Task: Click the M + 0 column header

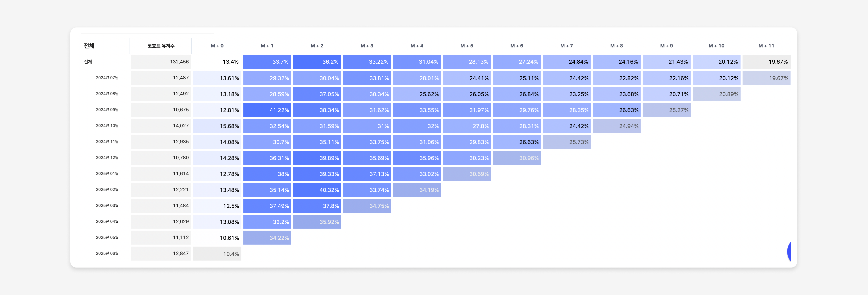Action: pos(217,46)
